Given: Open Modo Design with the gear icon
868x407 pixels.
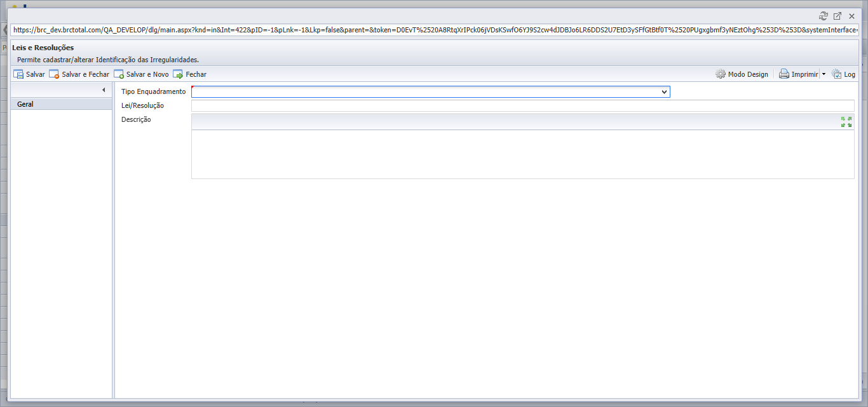Looking at the screenshot, I should [742, 74].
